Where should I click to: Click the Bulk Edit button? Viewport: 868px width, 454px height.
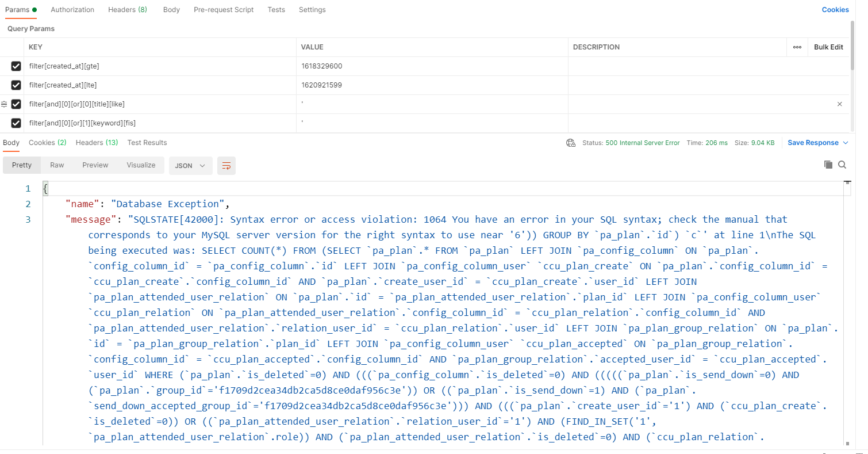828,47
